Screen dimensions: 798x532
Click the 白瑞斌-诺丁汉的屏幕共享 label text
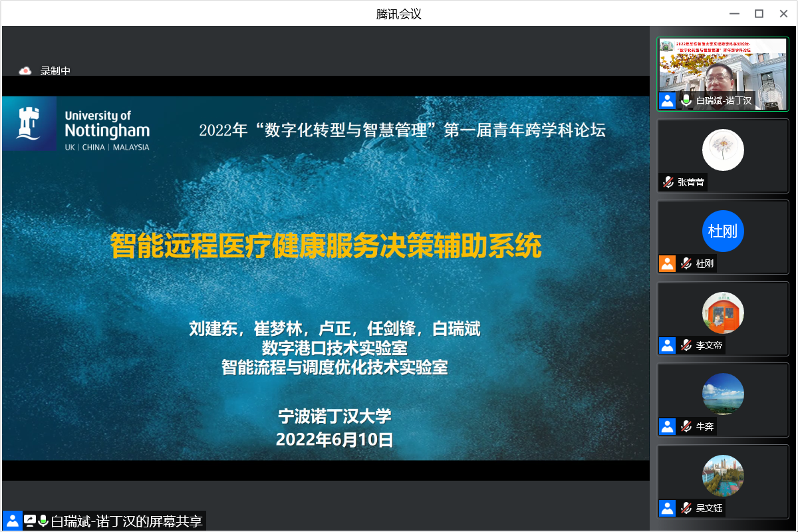click(127, 521)
